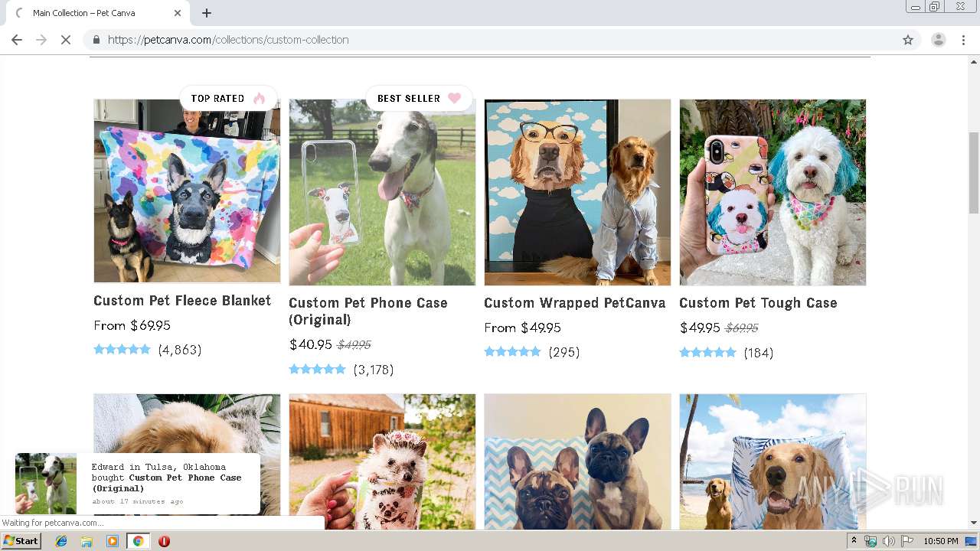Click the petcanva.com address bar
980x551 pixels.
coord(490,40)
